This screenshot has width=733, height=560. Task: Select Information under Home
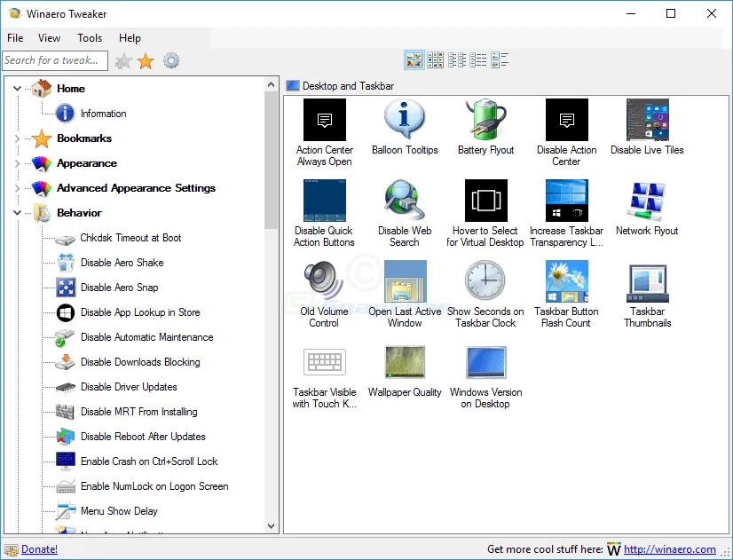[103, 114]
